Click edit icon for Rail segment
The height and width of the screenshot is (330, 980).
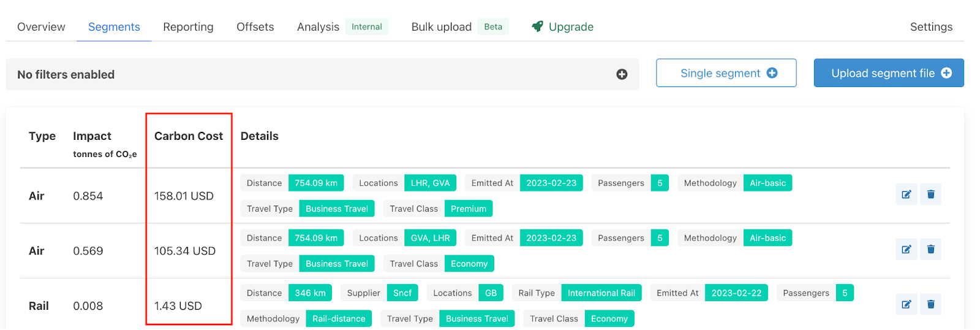(x=906, y=304)
